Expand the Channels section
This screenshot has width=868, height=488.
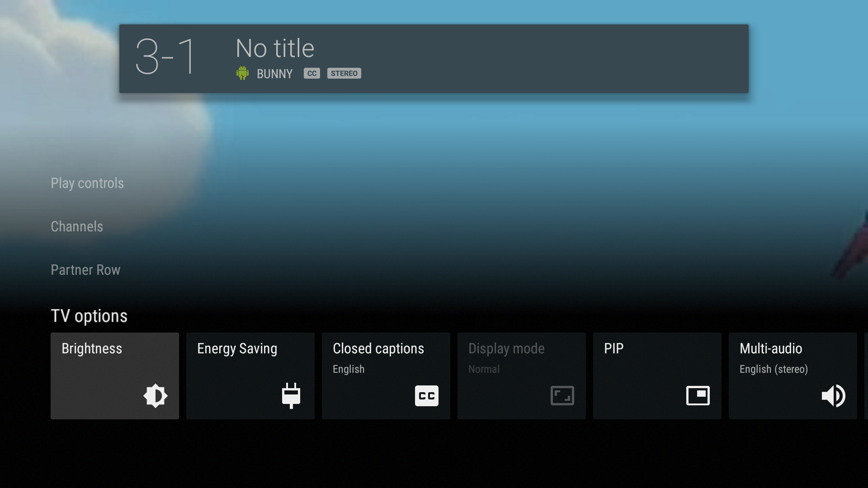(76, 226)
